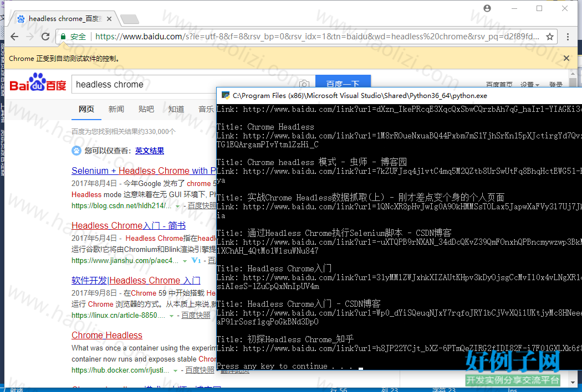Click the camera image search icon
Image resolution: width=582 pixels, height=392 pixels.
(x=304, y=84)
